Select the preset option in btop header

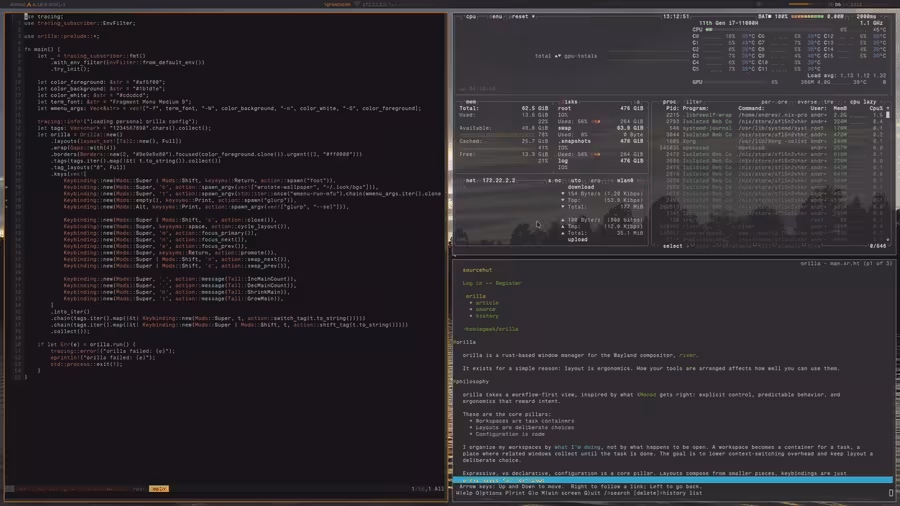(x=522, y=17)
